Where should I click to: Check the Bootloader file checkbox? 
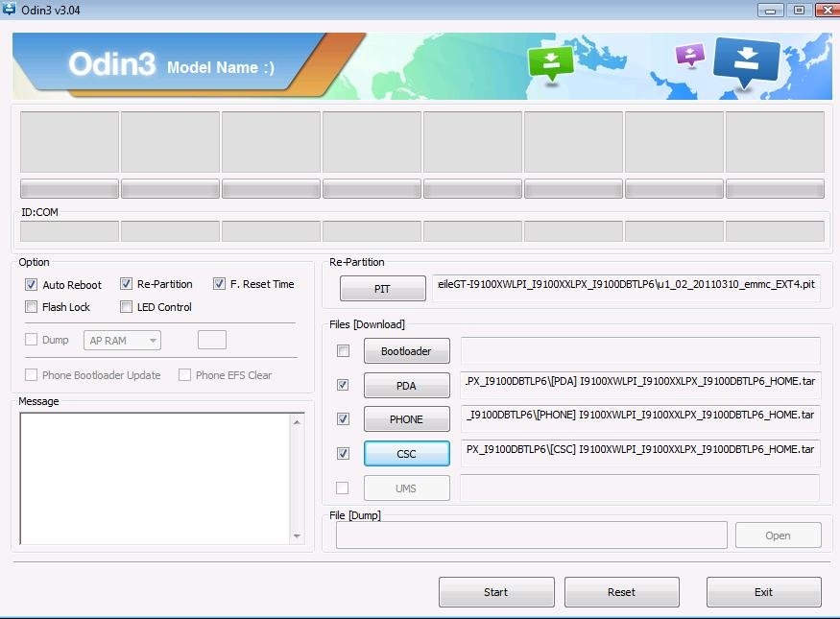pyautogui.click(x=343, y=351)
